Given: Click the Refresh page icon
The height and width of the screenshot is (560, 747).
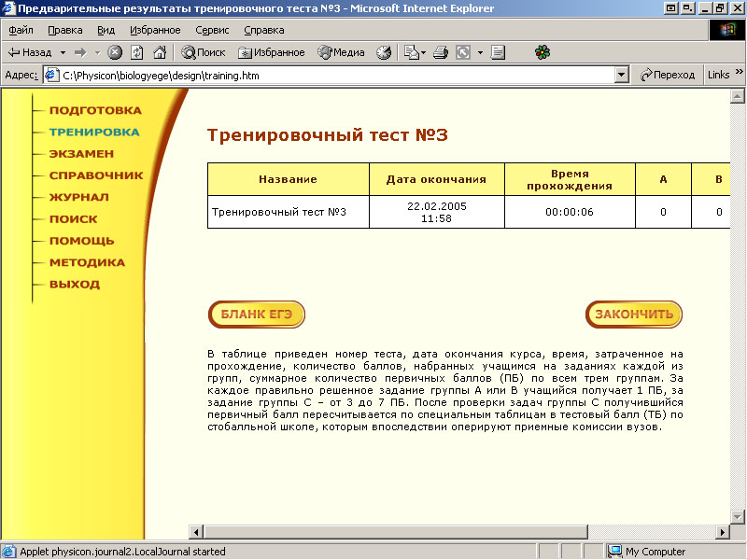Looking at the screenshot, I should tap(137, 52).
